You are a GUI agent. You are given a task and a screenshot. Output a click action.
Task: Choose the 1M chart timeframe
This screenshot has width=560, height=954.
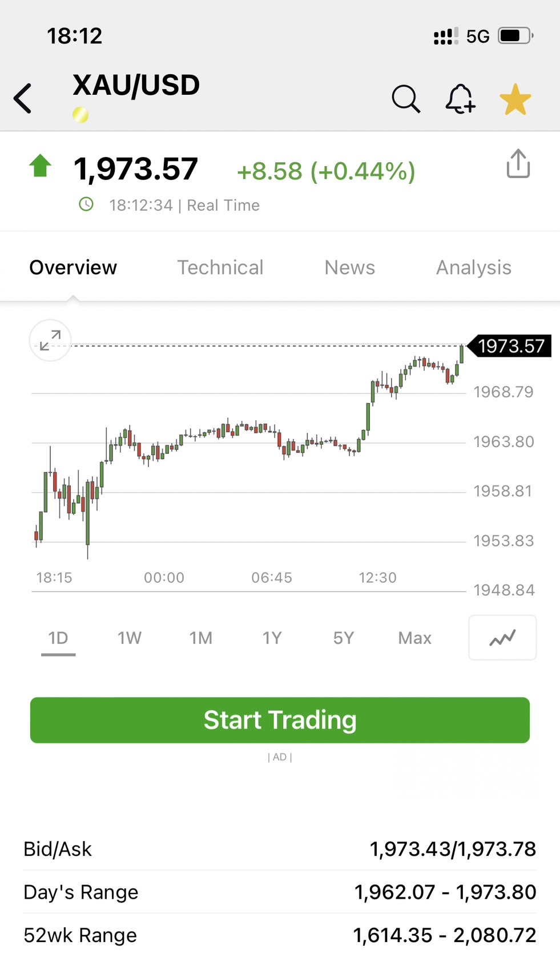[201, 638]
